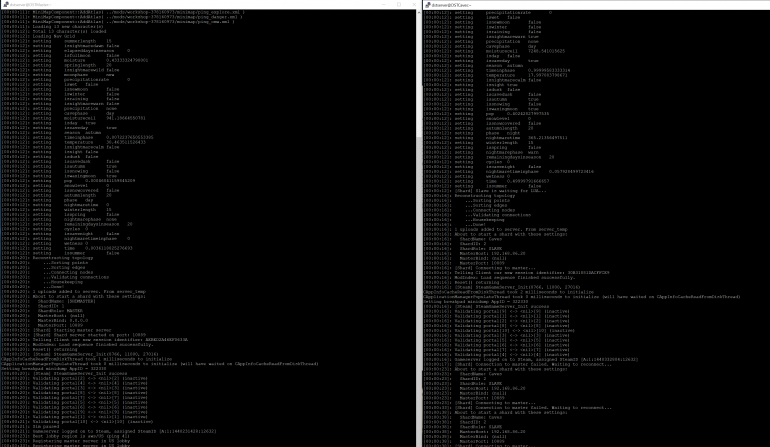Click scrollbar up arrow in Master terminal

418,12
